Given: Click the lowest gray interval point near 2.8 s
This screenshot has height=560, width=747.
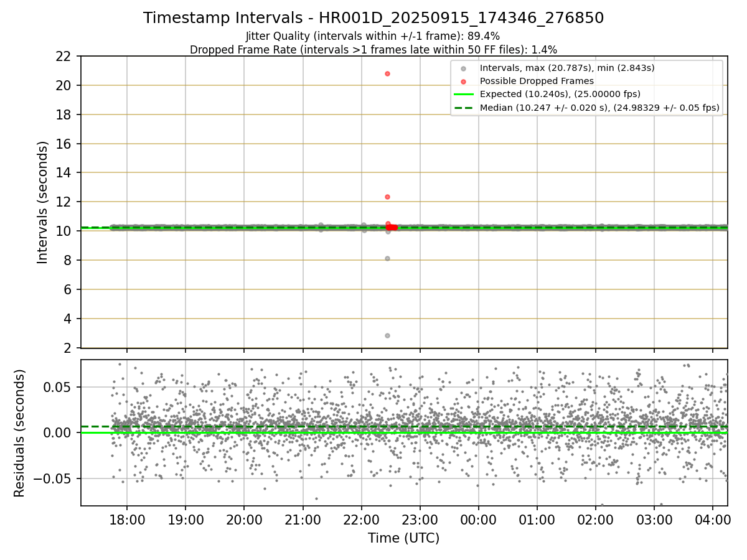Looking at the screenshot, I should point(387,335).
